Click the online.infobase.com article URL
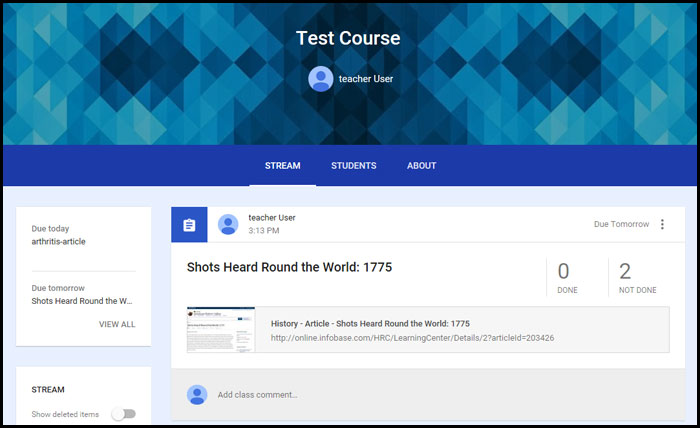The image size is (700, 428). (412, 338)
